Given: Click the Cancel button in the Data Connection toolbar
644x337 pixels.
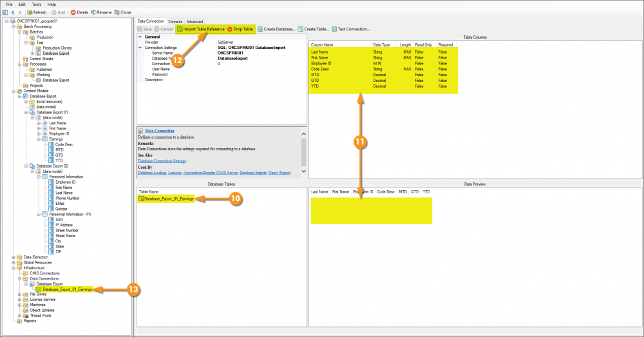Looking at the screenshot, I should click(164, 29).
